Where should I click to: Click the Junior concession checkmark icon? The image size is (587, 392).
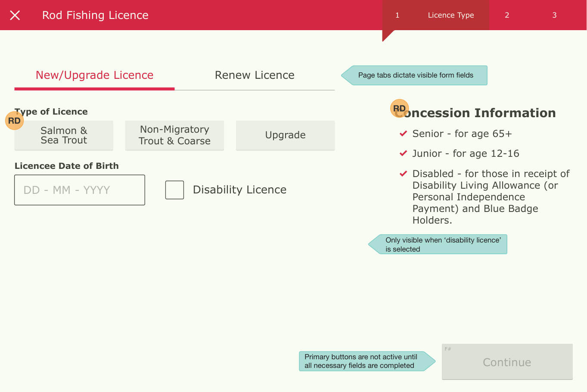point(404,153)
